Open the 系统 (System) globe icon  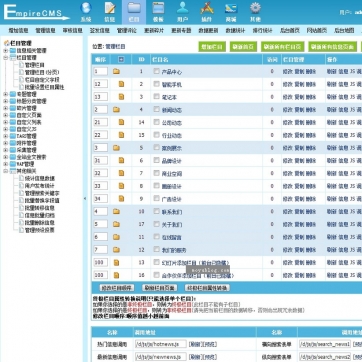pyautogui.click(x=86, y=12)
